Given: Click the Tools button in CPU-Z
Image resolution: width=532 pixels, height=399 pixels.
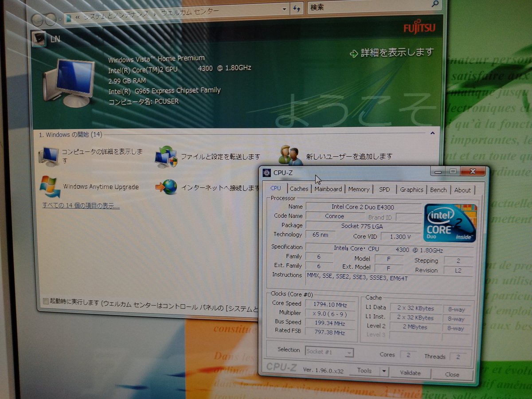Looking at the screenshot, I should (x=364, y=371).
